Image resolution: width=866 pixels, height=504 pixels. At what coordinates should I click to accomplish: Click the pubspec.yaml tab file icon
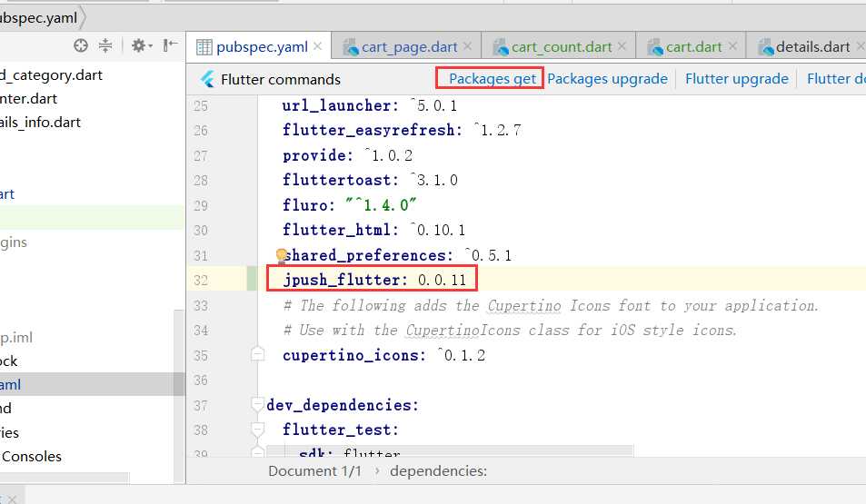(x=204, y=47)
